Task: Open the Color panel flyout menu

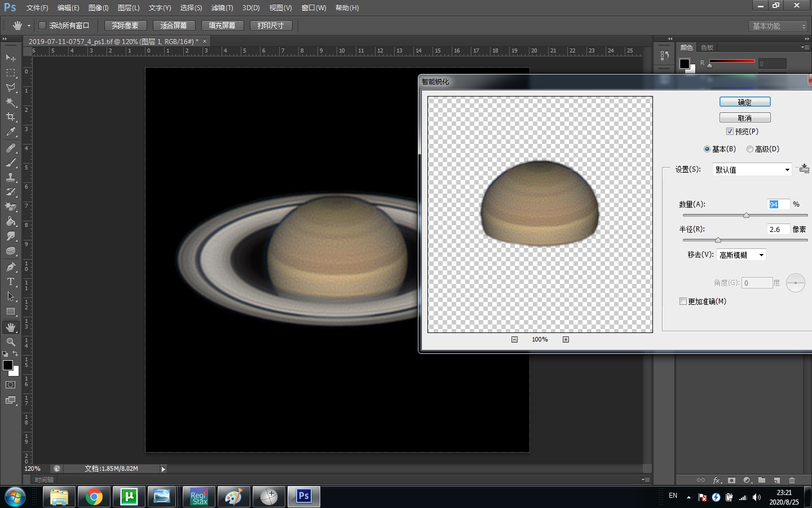Action: click(x=805, y=47)
